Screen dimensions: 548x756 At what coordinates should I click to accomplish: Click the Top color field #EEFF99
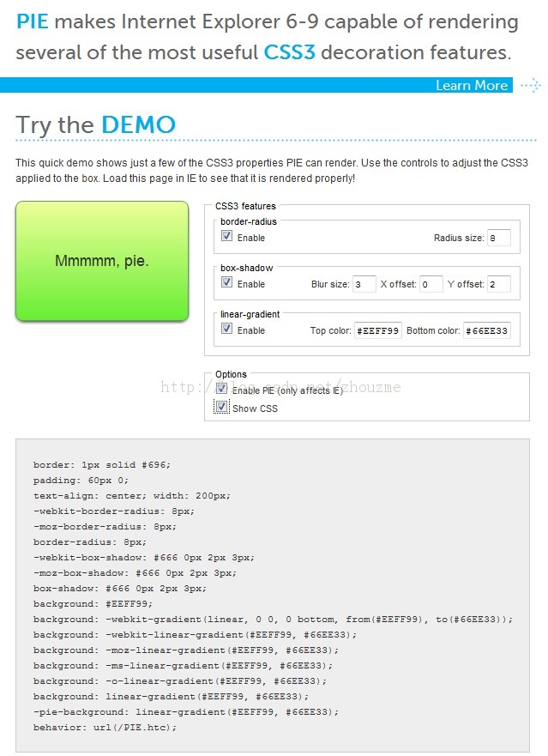tap(378, 330)
